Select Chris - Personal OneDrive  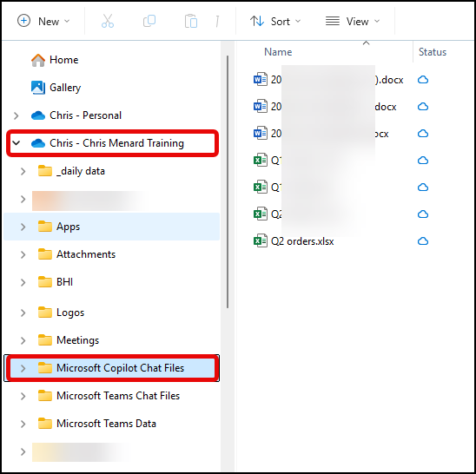click(85, 115)
